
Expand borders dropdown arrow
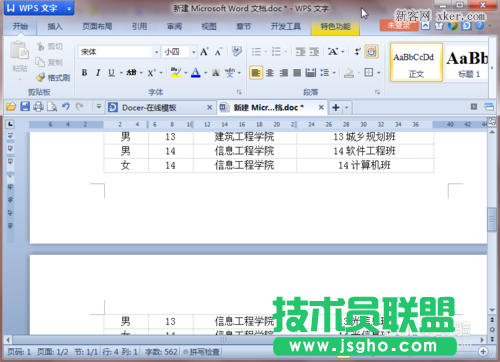[x=378, y=73]
